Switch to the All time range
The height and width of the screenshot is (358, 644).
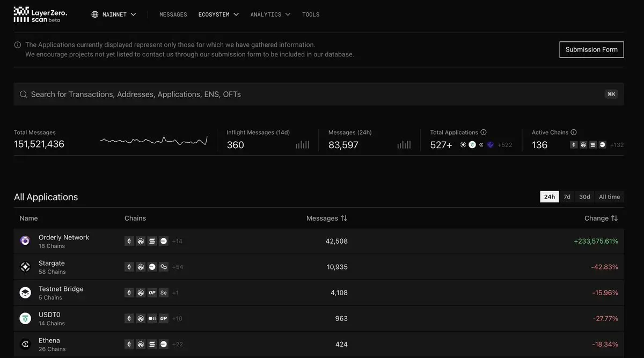click(x=609, y=197)
